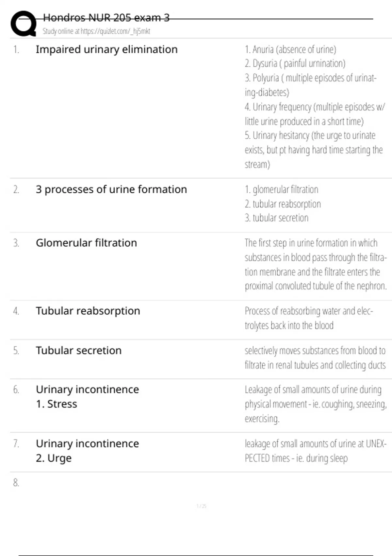The width and height of the screenshot is (392, 556).
Task: Click the Tubular secretion definition text
Action: (315, 357)
